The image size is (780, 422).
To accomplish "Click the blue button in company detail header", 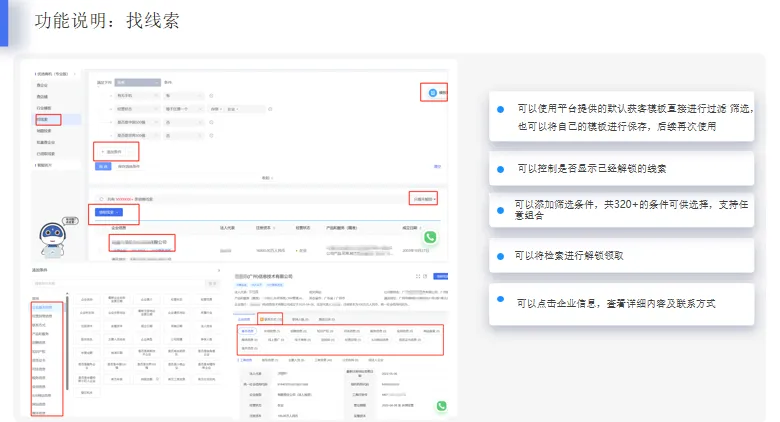I will (441, 276).
